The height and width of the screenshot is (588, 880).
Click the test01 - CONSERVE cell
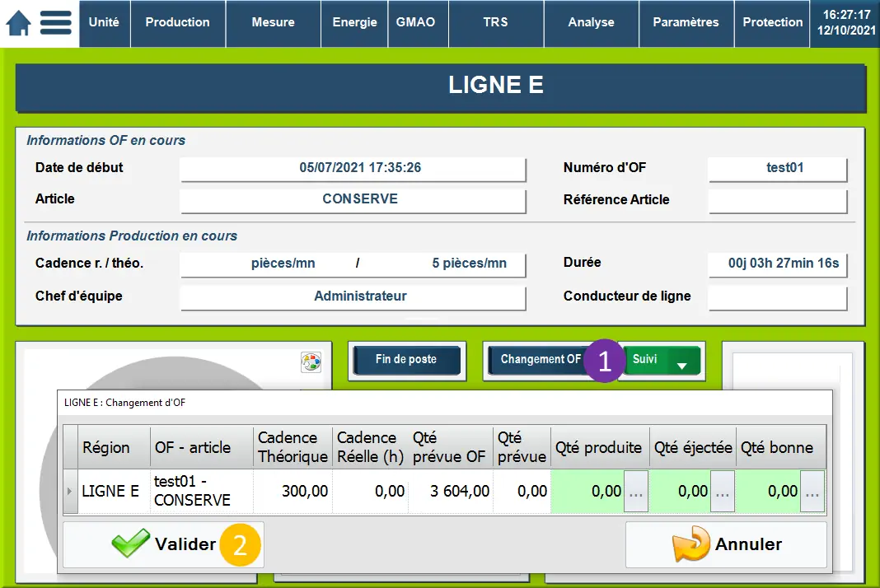point(202,492)
